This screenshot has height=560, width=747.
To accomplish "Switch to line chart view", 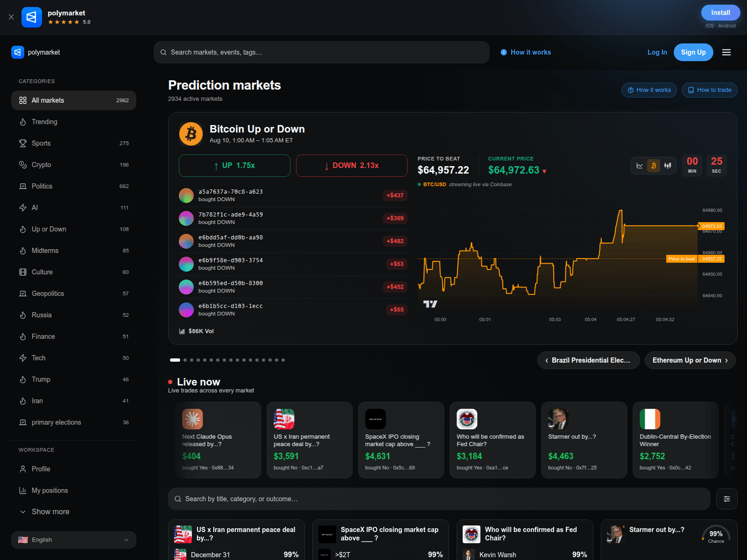I will coord(640,166).
